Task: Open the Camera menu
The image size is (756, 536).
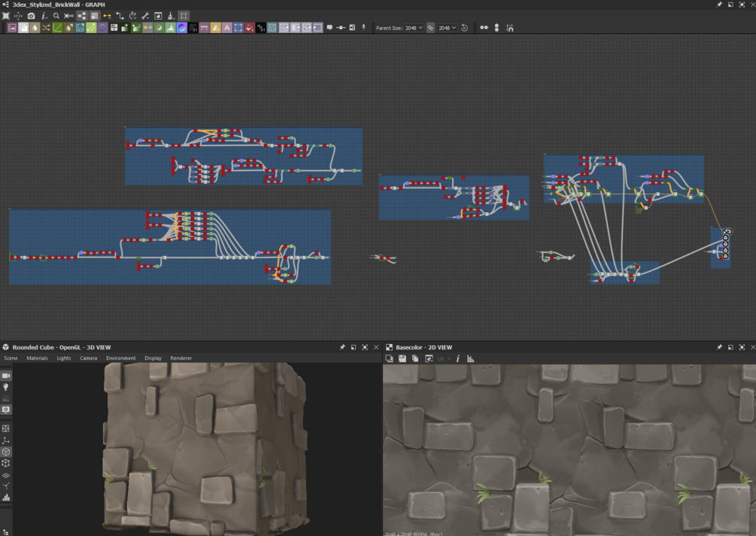Action: pos(88,358)
